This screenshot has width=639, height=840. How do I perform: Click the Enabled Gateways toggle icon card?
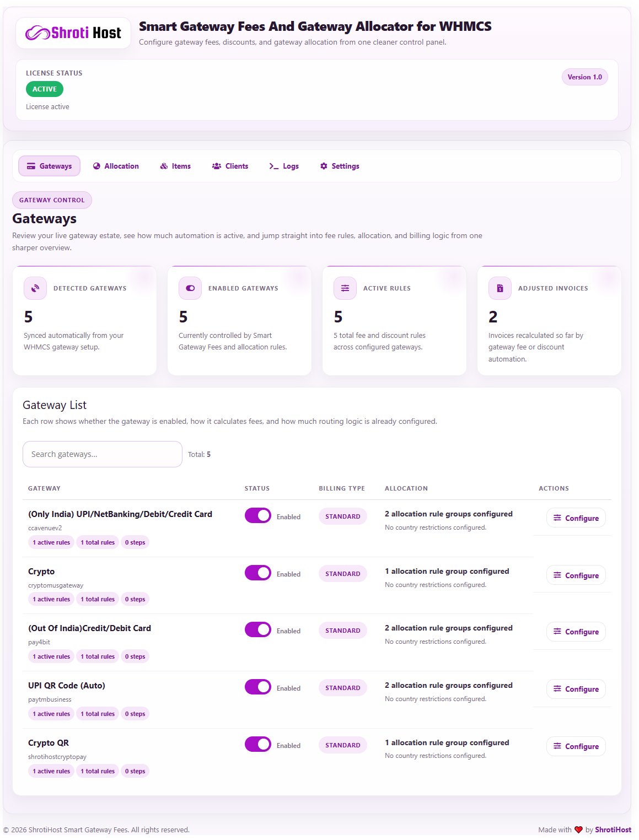pos(190,288)
